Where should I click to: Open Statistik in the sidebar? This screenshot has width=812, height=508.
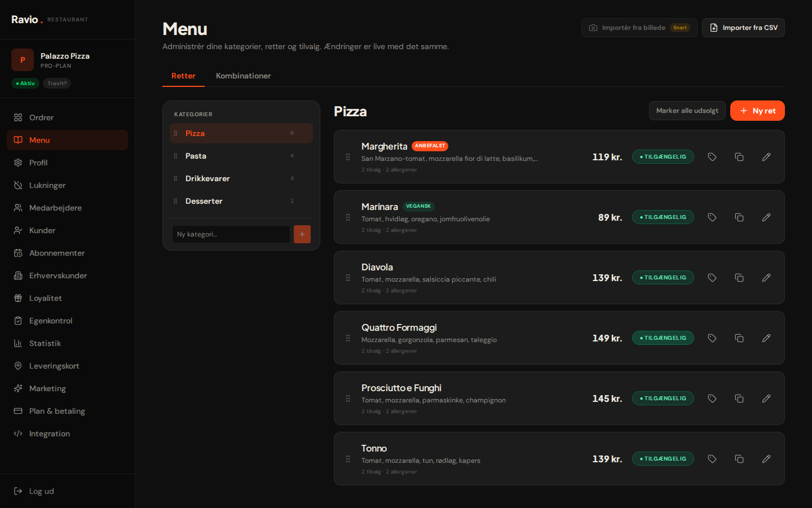[x=67, y=343]
